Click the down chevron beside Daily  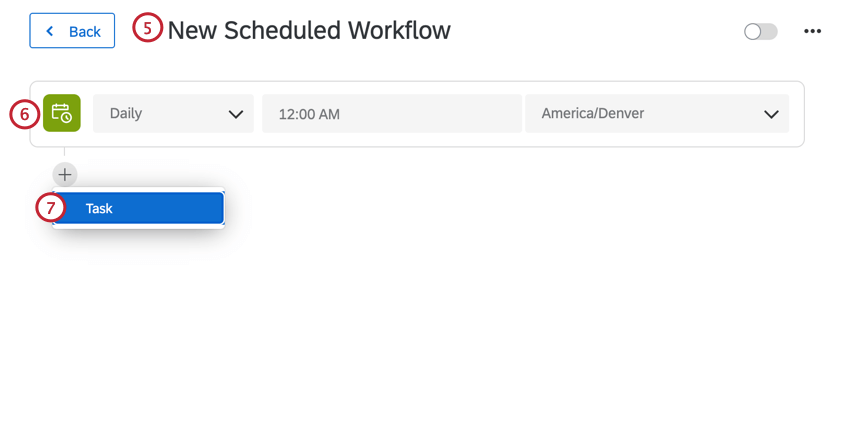pos(236,114)
